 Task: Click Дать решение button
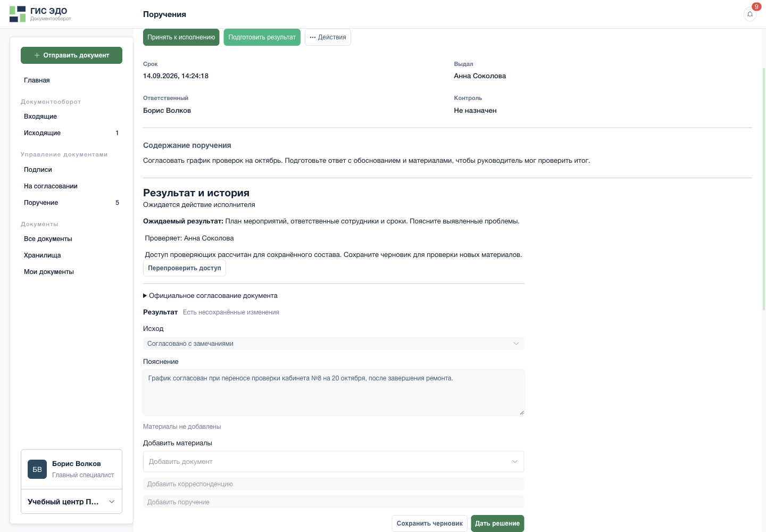coord(497,523)
